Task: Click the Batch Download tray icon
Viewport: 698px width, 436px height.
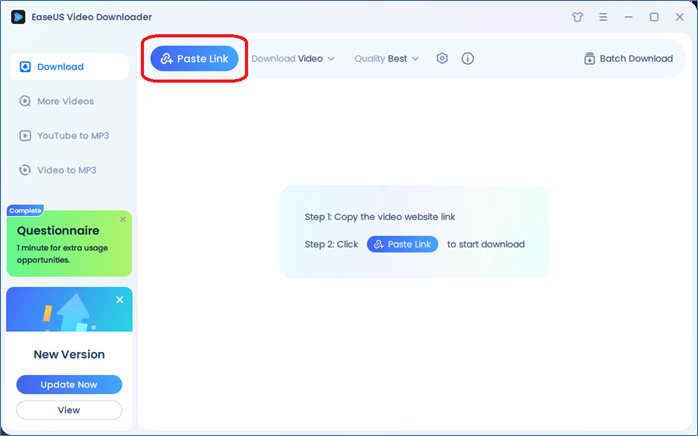Action: pyautogui.click(x=589, y=58)
